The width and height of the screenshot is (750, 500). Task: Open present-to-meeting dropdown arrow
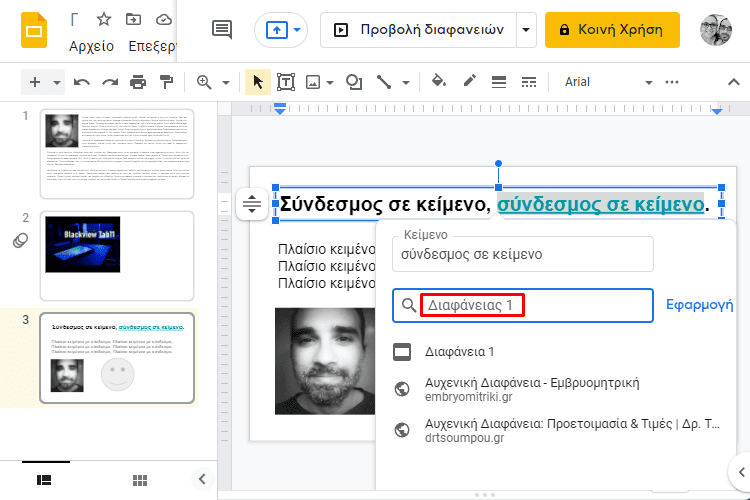click(297, 30)
